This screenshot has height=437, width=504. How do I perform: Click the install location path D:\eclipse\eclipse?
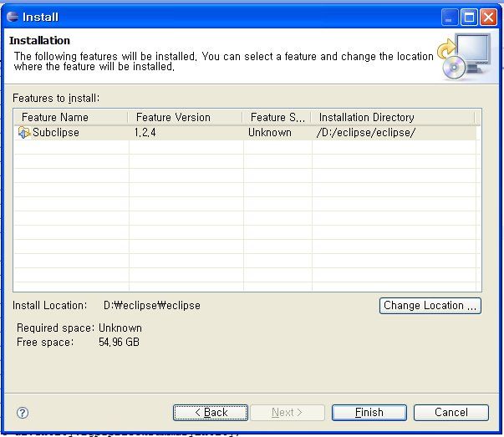click(x=152, y=305)
